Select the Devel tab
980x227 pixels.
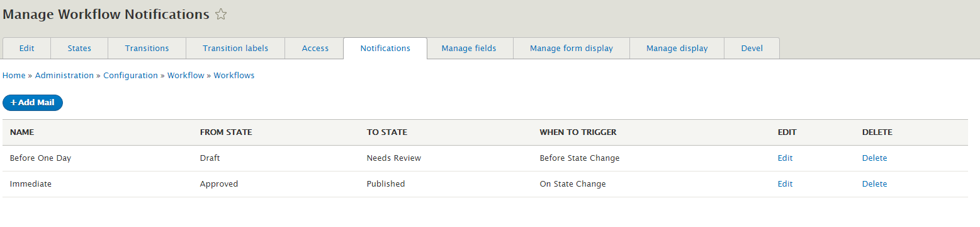752,49
